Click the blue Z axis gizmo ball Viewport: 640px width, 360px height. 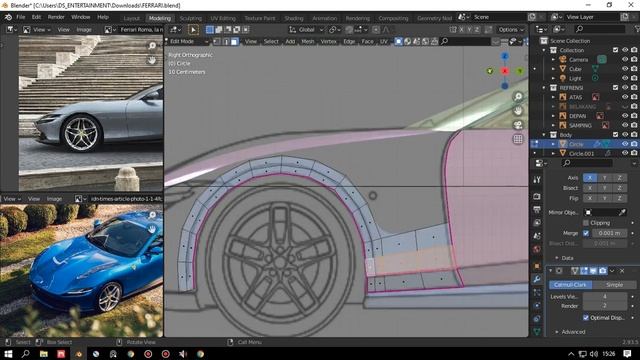(505, 56)
